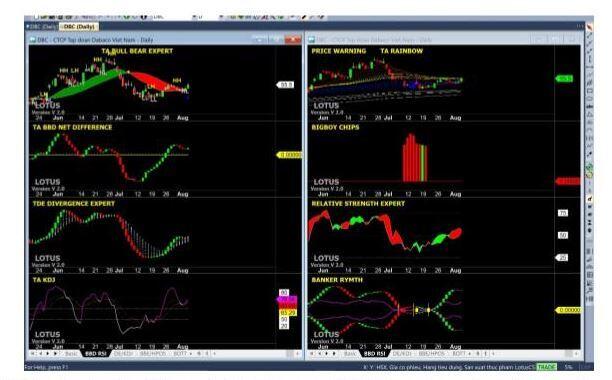Switch to Basic sheet tab in left chart

71,353
